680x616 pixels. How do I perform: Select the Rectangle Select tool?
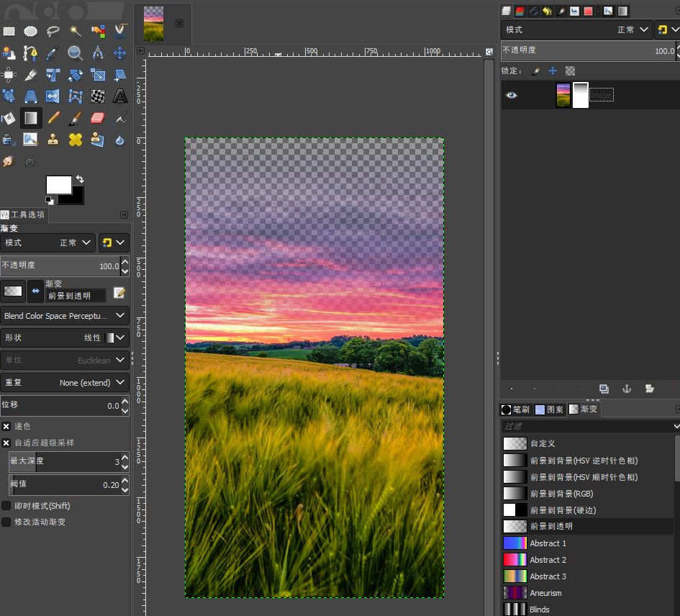click(9, 31)
